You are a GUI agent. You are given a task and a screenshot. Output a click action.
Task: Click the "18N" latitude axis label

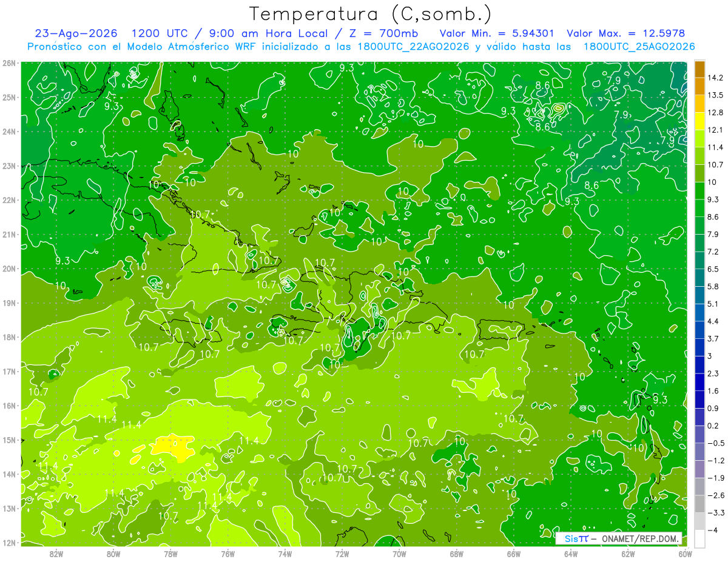tap(9, 337)
